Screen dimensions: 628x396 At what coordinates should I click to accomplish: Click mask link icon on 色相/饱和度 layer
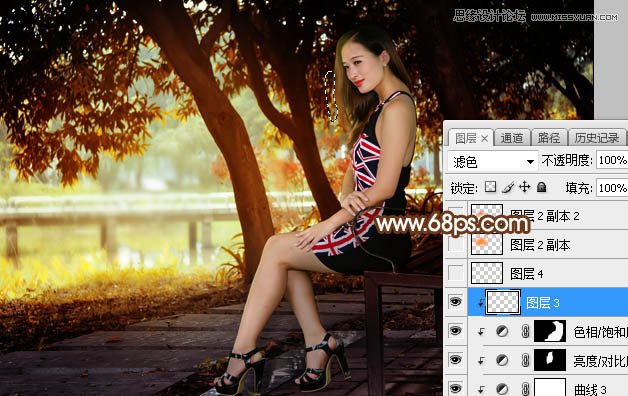[x=525, y=331]
